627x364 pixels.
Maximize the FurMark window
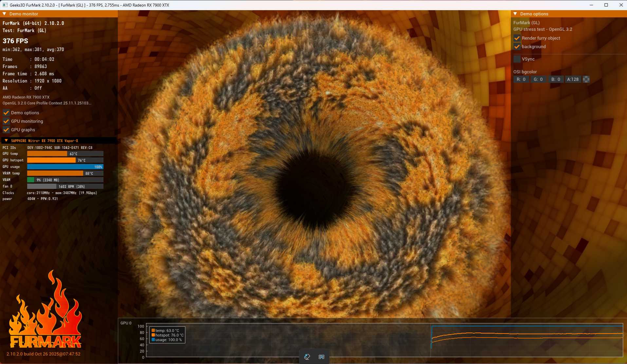pos(606,5)
